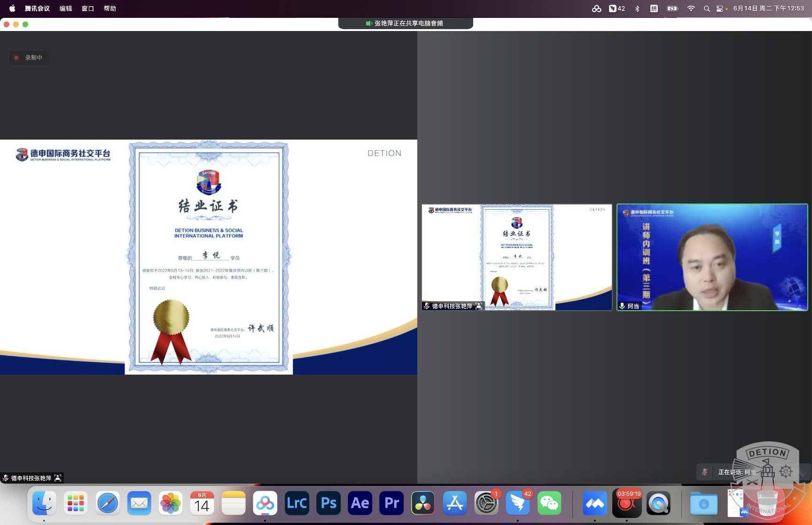Image resolution: width=812 pixels, height=525 pixels.
Task: Launch Premiere Pro from the Dock
Action: [391, 503]
